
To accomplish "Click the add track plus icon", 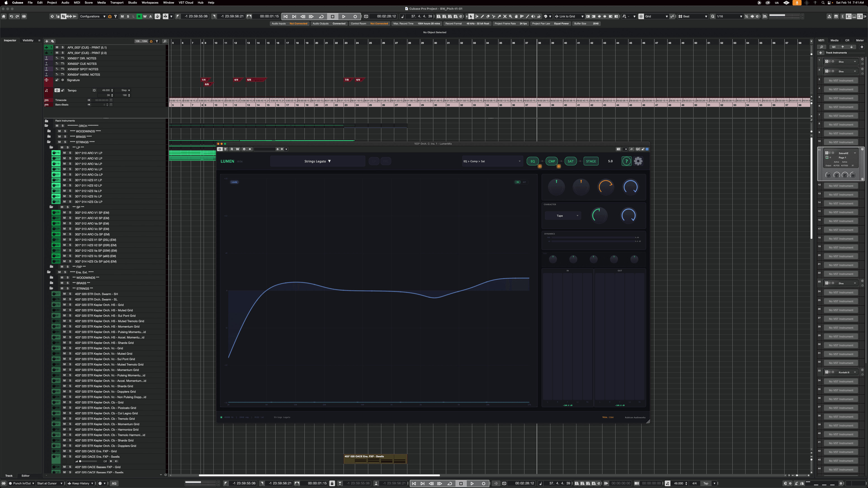I will (47, 41).
